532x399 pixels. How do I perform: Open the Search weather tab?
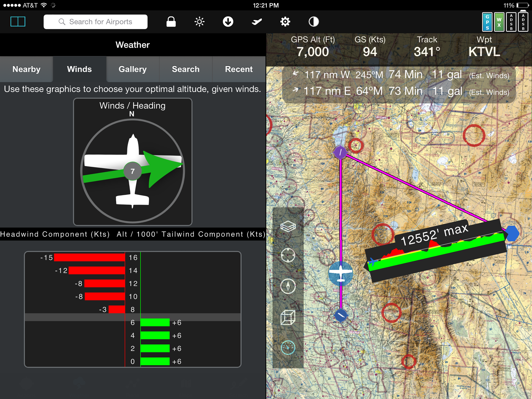186,69
